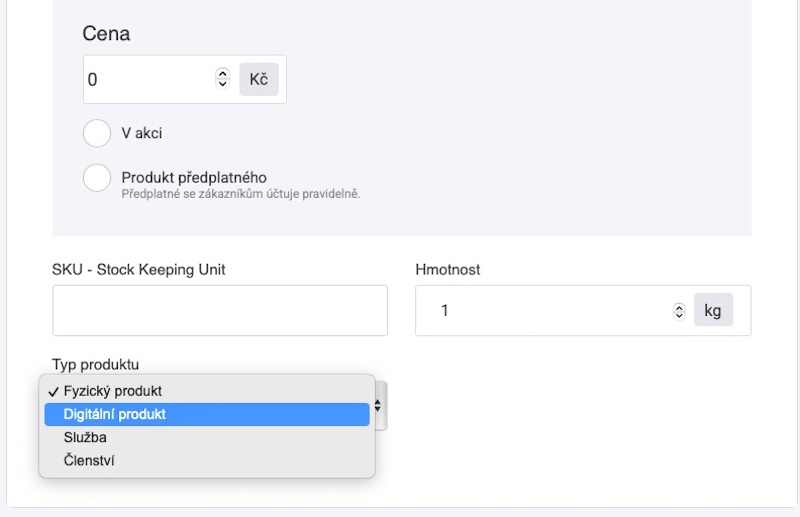The height and width of the screenshot is (517, 800).
Task: Pick Členství from the product type options
Action: tap(89, 460)
